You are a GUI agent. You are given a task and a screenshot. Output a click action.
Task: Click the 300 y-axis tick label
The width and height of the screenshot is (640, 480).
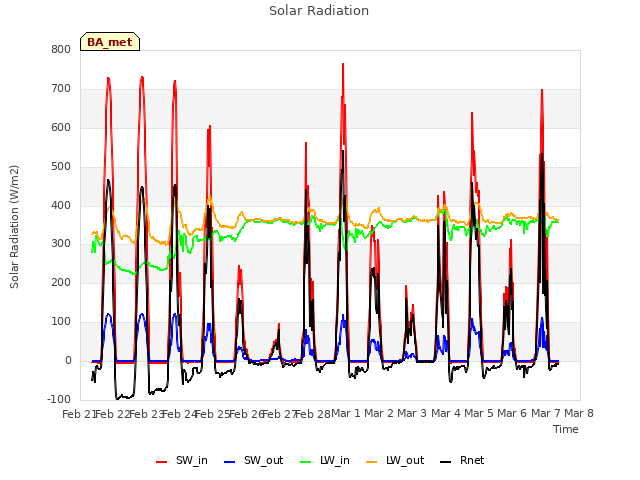pos(61,244)
